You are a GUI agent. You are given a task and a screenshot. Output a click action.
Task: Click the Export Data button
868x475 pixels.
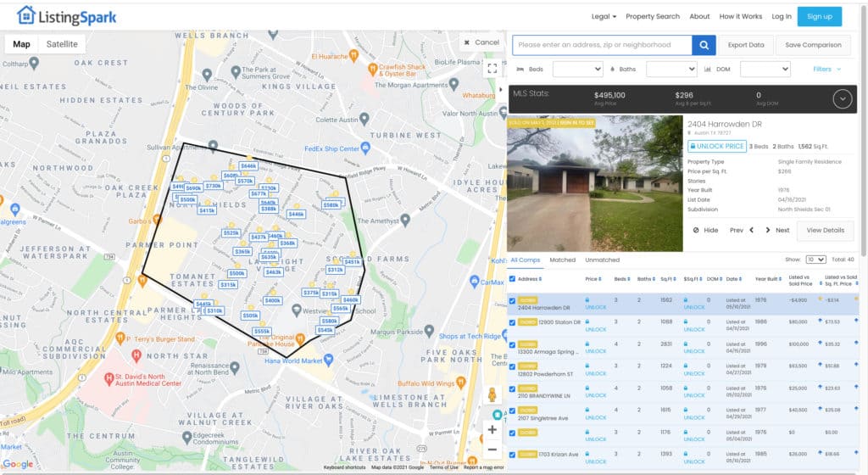pos(746,45)
